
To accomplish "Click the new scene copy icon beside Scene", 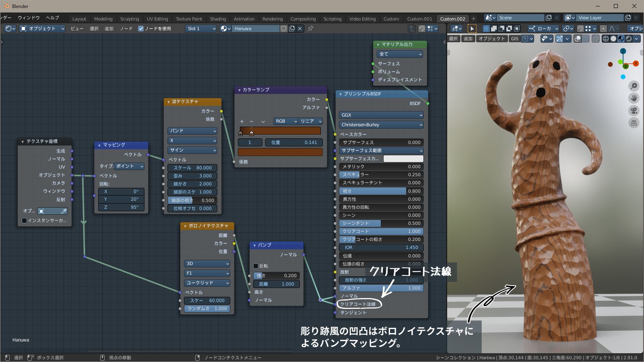I will 549,18.
